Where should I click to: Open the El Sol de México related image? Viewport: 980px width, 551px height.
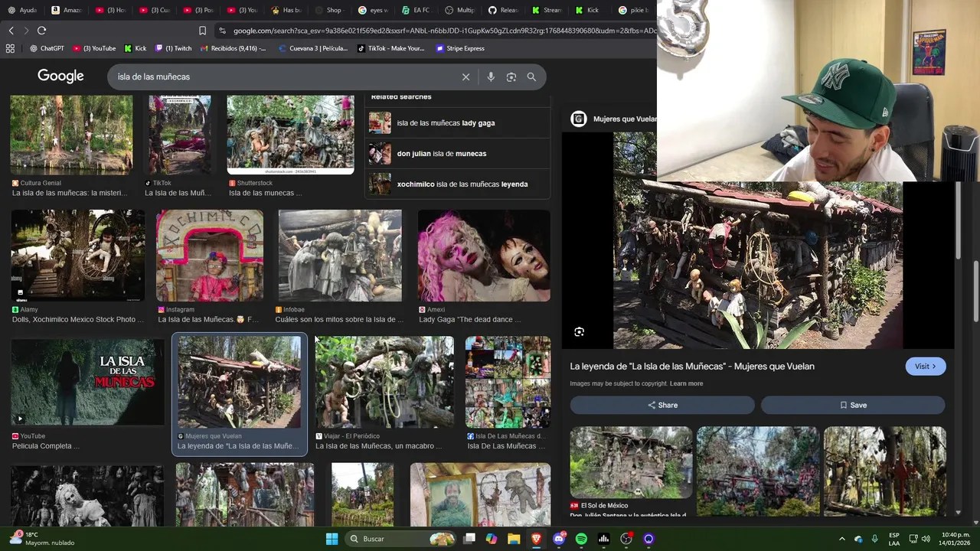pos(631,462)
